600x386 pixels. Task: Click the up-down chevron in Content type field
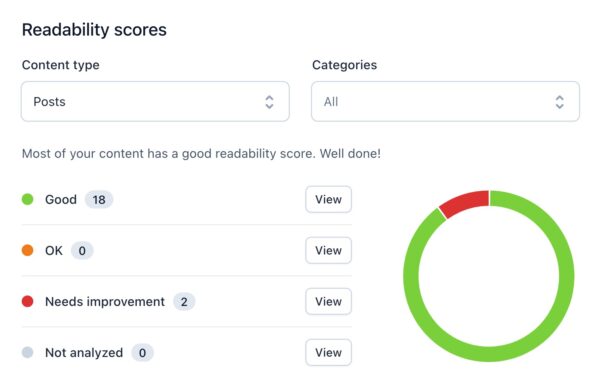269,102
